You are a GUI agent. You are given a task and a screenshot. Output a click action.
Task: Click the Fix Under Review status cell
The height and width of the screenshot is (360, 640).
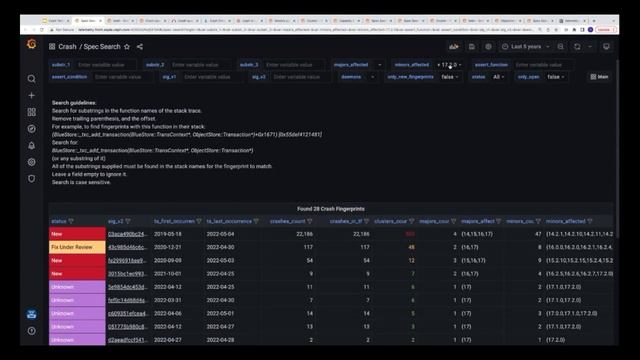(x=77, y=247)
